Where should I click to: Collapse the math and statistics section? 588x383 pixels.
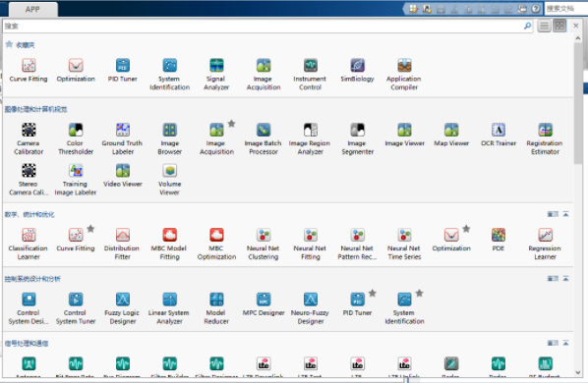pyautogui.click(x=565, y=214)
